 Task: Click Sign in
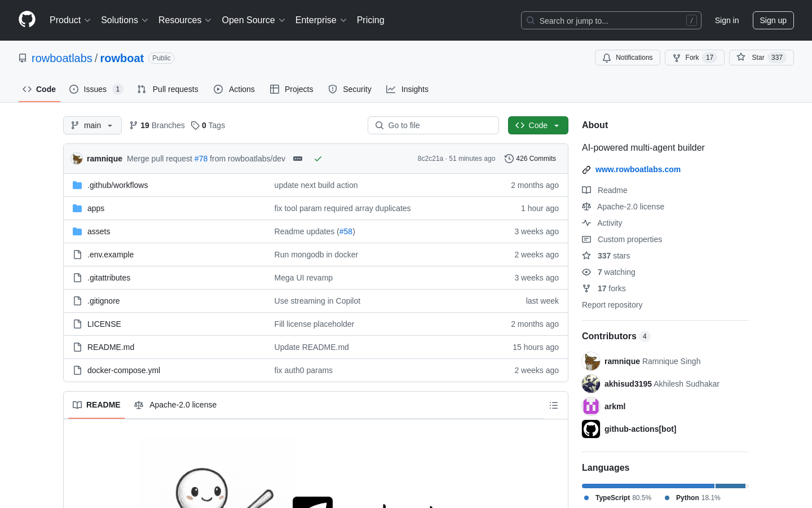click(727, 20)
